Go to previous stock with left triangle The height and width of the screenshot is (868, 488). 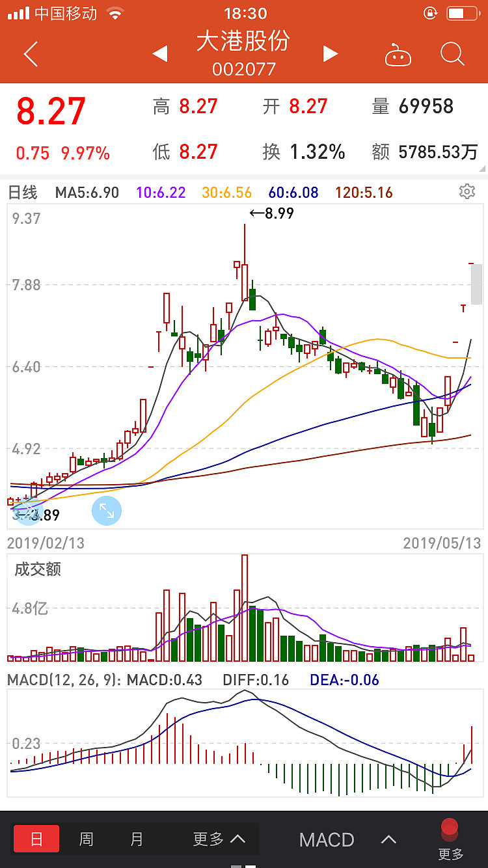(160, 54)
